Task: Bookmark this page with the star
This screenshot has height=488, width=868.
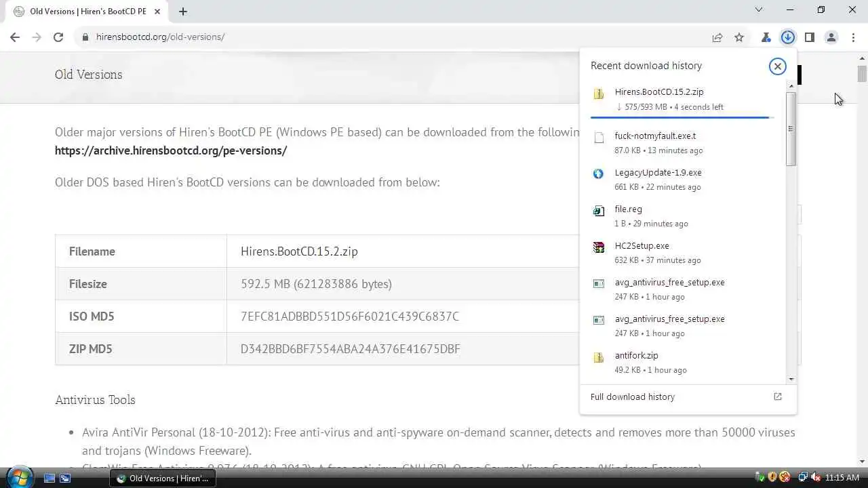Action: [739, 37]
